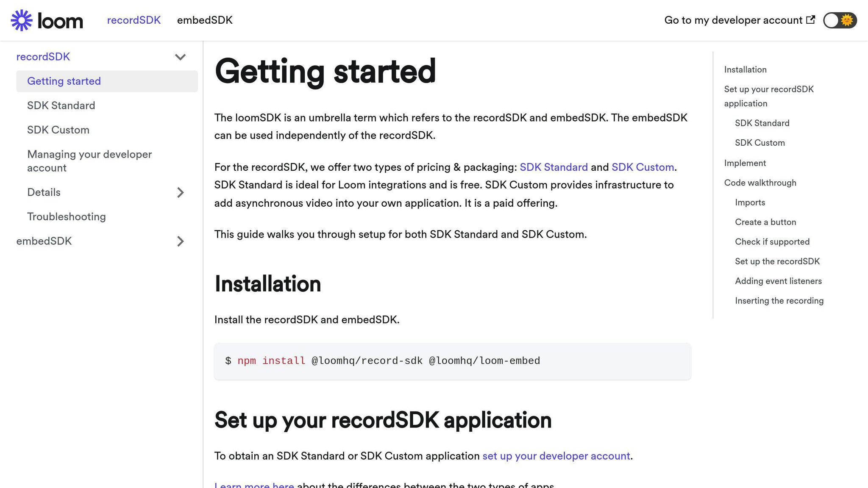Click the text Install the recordSDK and embedSDK
The height and width of the screenshot is (488, 868).
[x=306, y=320]
